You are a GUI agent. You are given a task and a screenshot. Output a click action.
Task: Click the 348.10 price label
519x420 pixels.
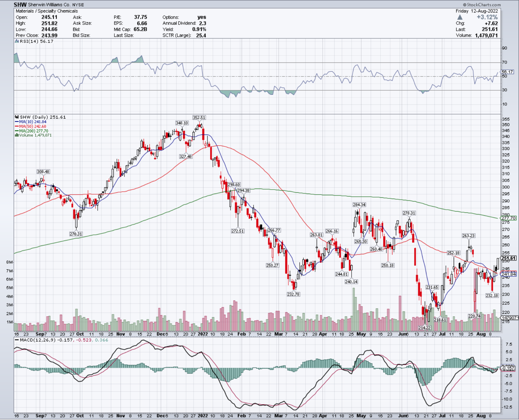click(182, 123)
